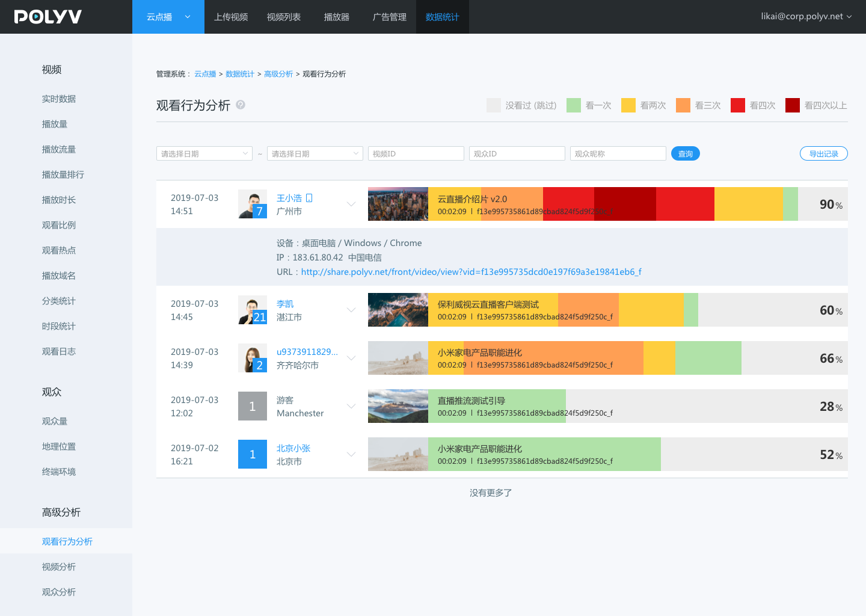
Task: Open 视频分析 in the sidebar
Action: [x=59, y=567]
